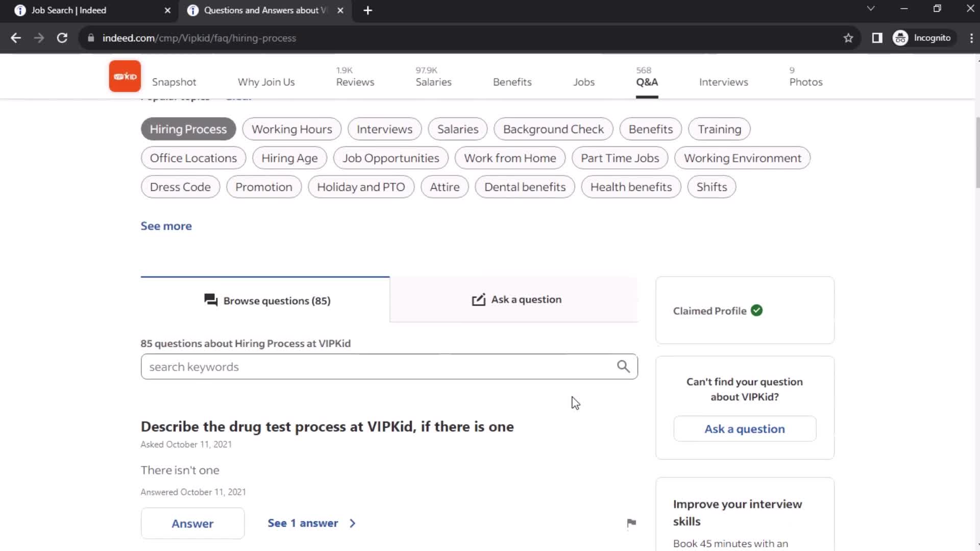Expand topics with See more
This screenshot has width=980, height=551.
[x=166, y=226]
